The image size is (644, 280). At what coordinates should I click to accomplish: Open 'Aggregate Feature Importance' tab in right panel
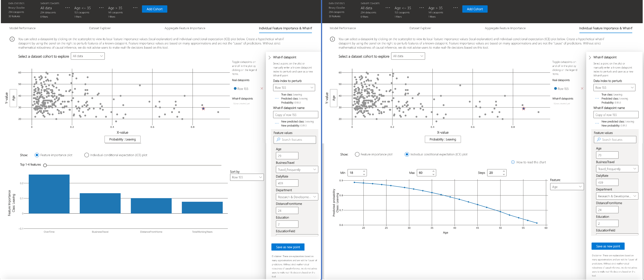505,28
